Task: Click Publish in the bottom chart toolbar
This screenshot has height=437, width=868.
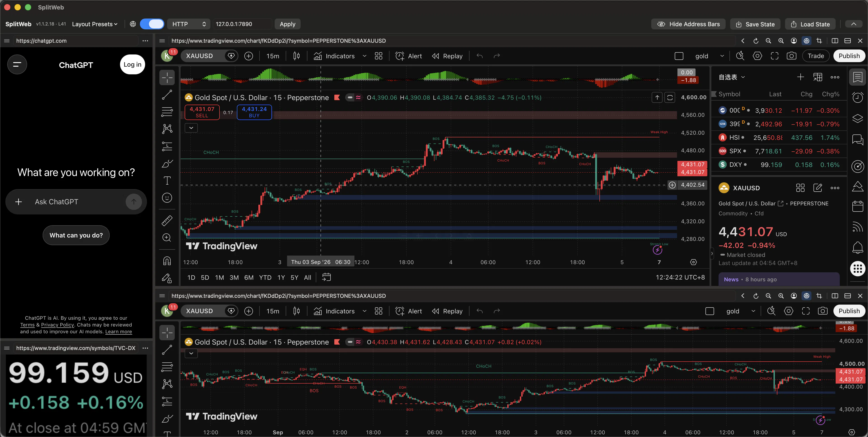Action: 849,311
